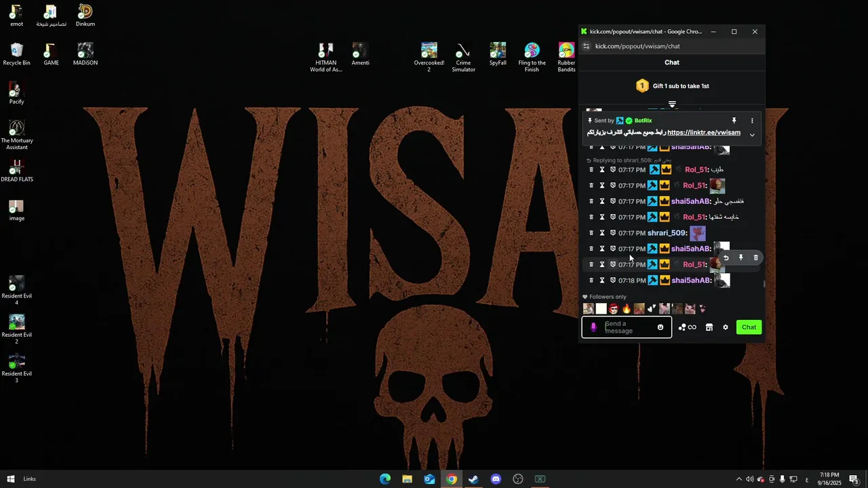The image size is (868, 488).
Task: Open Microsoft Edge from taskbar
Action: tap(385, 479)
